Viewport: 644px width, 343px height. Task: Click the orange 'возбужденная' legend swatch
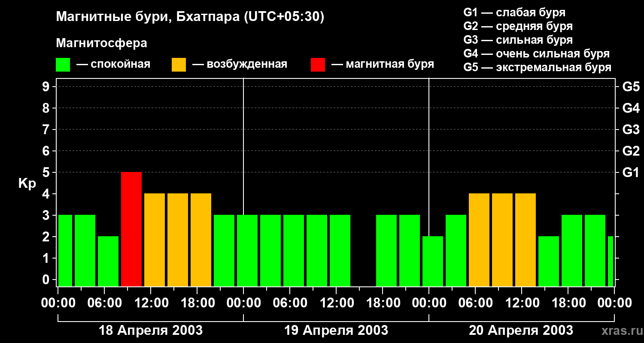pos(179,65)
